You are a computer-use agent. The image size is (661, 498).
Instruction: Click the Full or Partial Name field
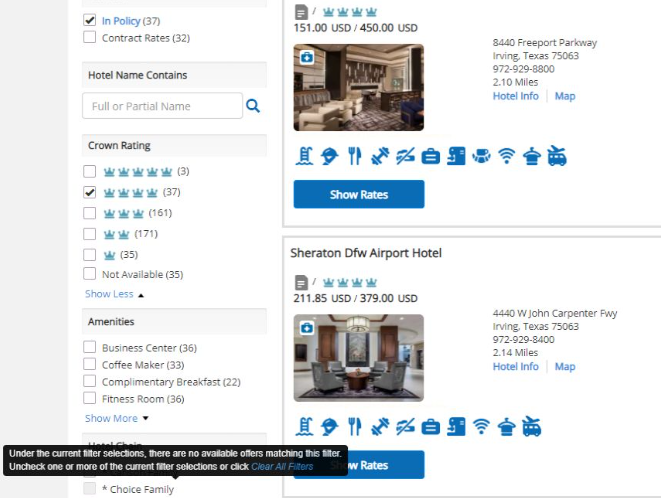(162, 106)
